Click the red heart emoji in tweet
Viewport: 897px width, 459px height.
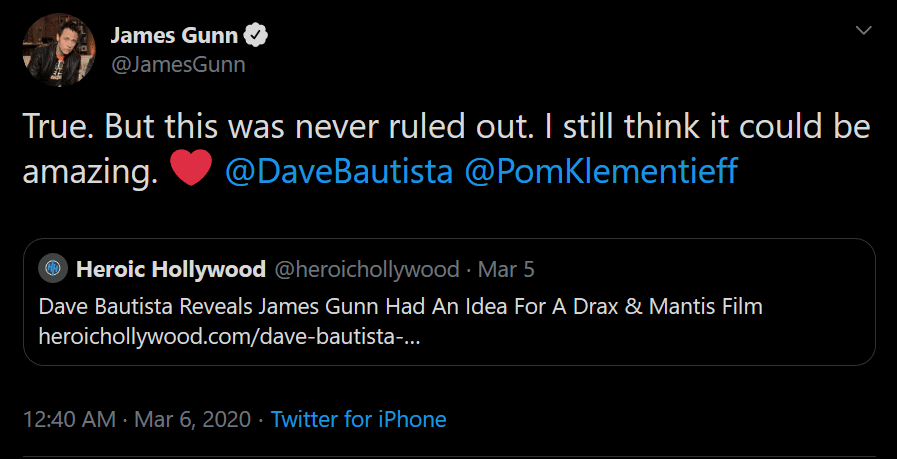[x=191, y=170]
